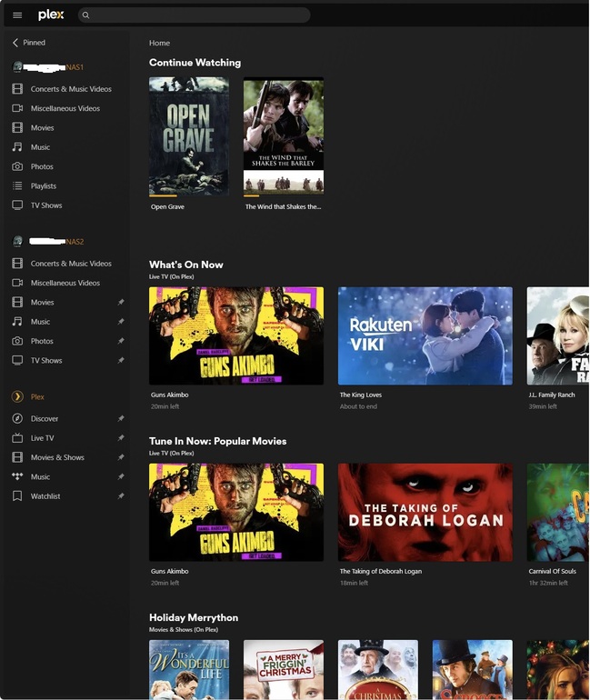Toggle pin for Movies & Shows

121,457
